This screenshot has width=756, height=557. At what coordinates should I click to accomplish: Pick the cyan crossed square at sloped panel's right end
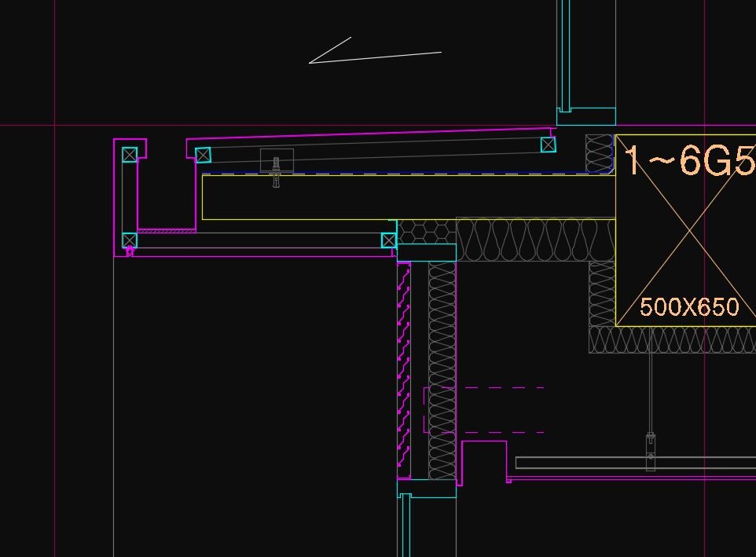549,145
